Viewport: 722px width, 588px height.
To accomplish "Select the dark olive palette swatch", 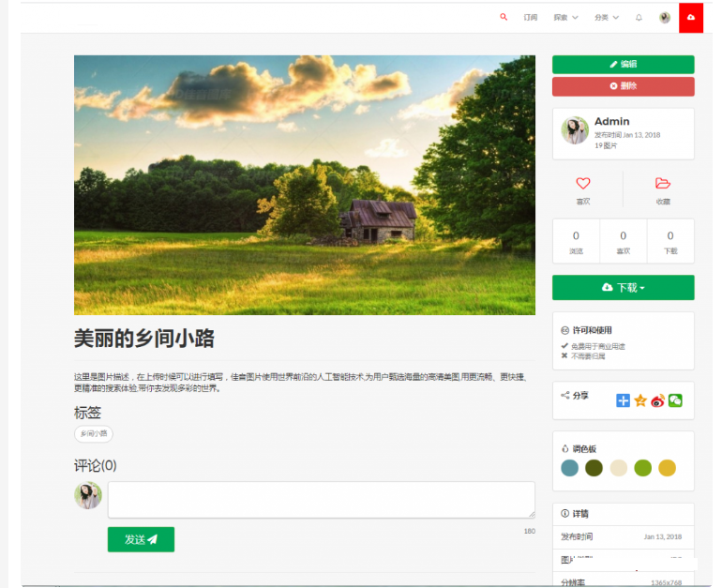I will click(594, 468).
